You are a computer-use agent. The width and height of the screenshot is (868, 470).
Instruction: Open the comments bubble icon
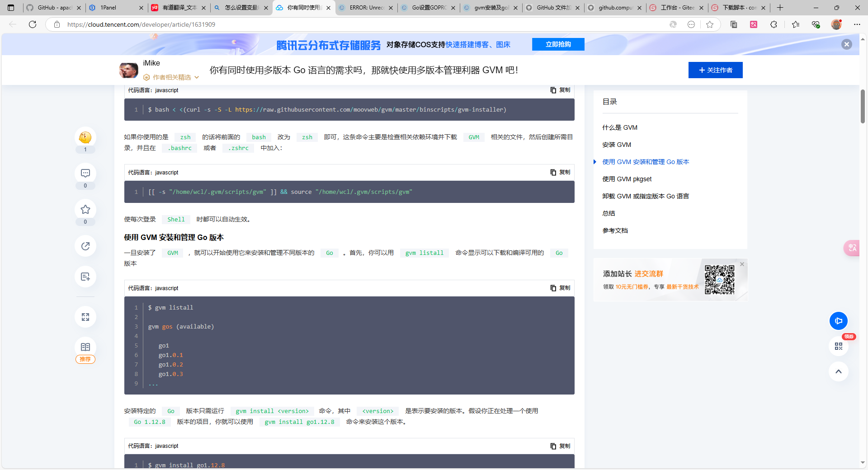[x=85, y=174]
